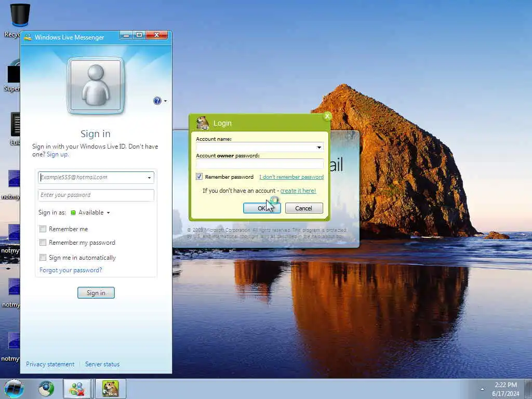
Task: Click Cancel in the Login dialog
Action: [x=304, y=208]
